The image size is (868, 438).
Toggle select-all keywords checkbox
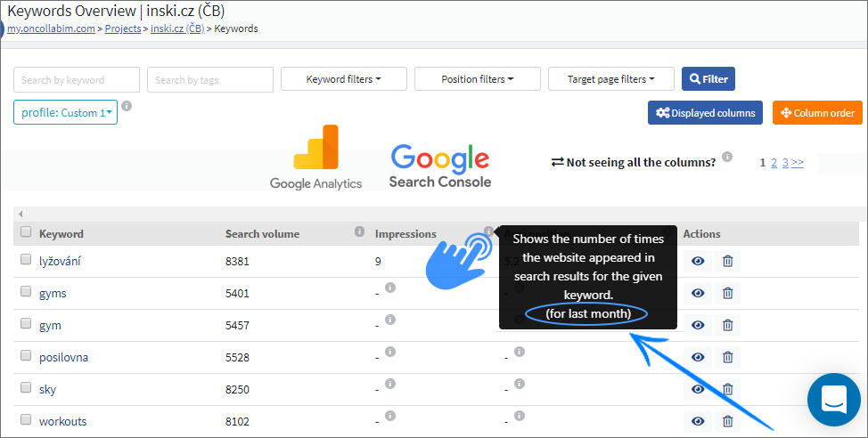point(26,231)
